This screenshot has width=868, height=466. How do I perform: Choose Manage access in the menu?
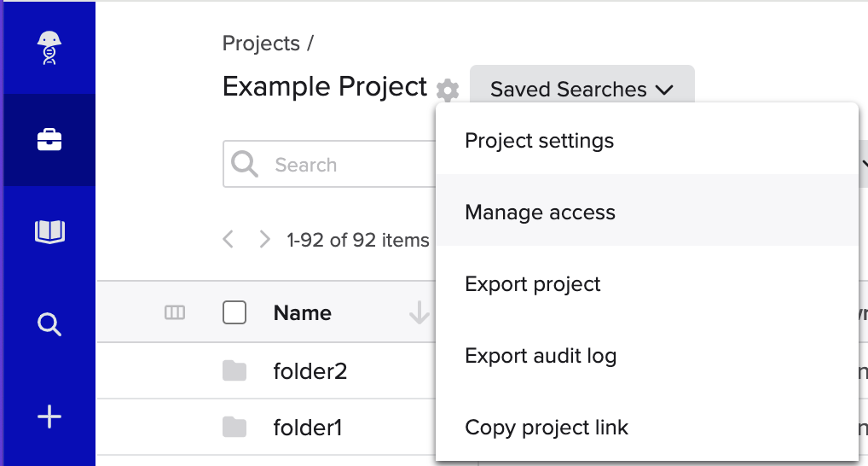click(x=540, y=212)
